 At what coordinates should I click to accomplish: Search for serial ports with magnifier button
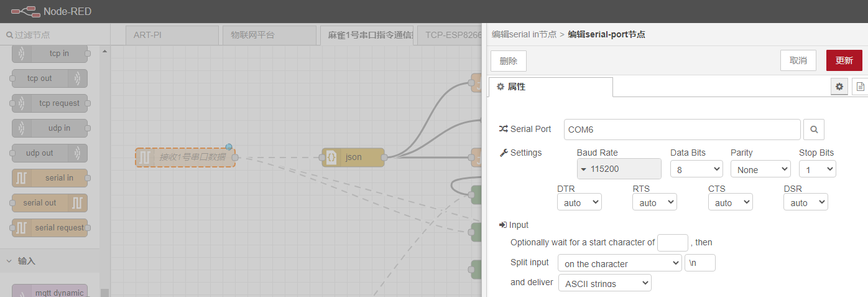point(814,130)
